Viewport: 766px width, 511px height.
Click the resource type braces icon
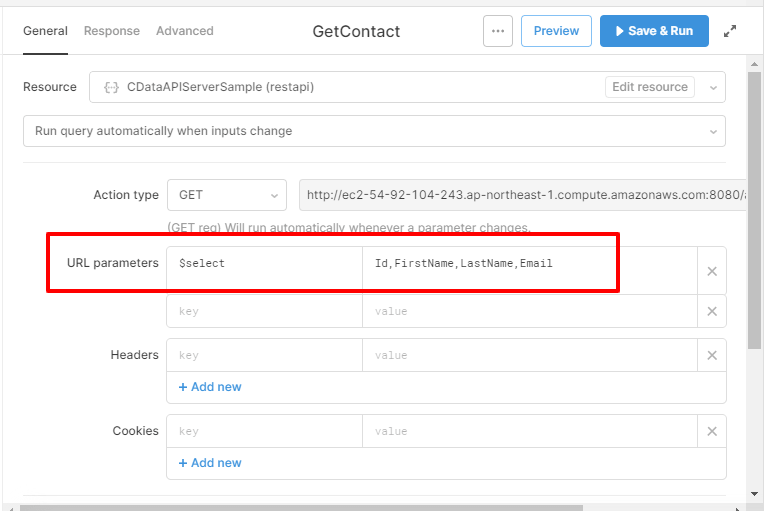111,87
